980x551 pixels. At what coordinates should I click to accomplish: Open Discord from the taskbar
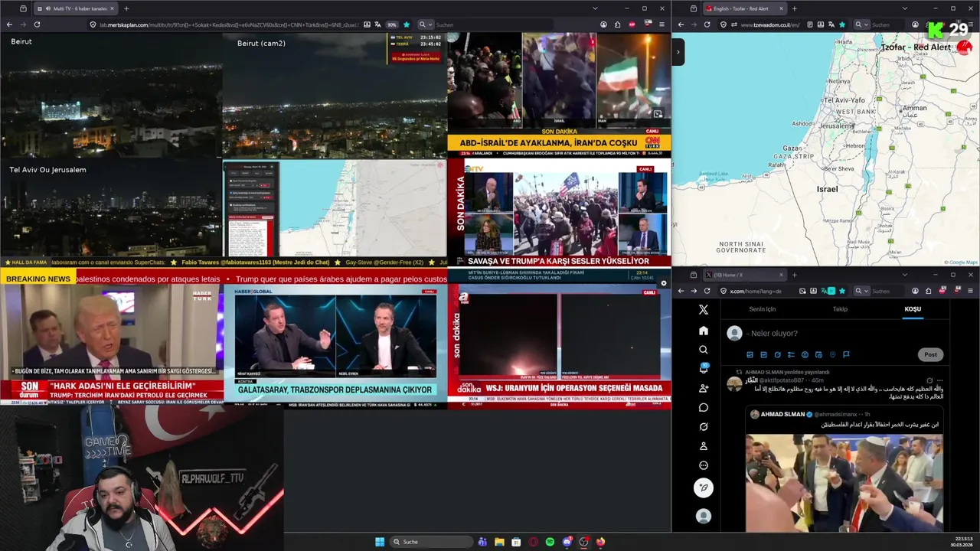click(x=567, y=542)
